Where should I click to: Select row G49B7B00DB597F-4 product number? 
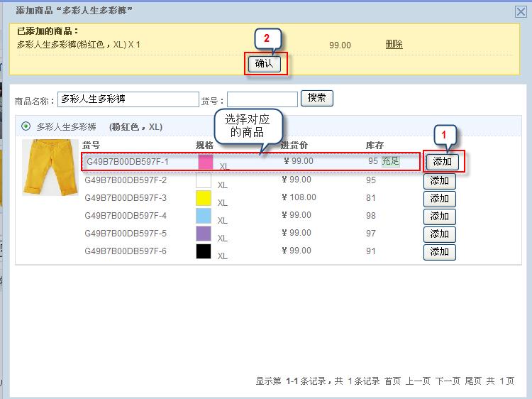pyautogui.click(x=126, y=216)
